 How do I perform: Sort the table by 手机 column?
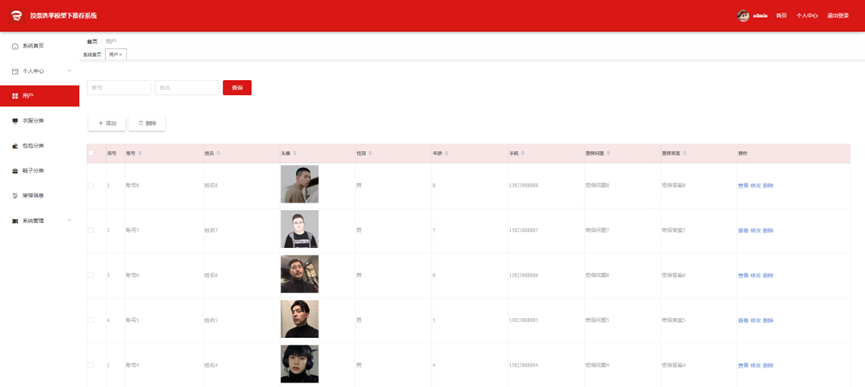click(x=524, y=153)
